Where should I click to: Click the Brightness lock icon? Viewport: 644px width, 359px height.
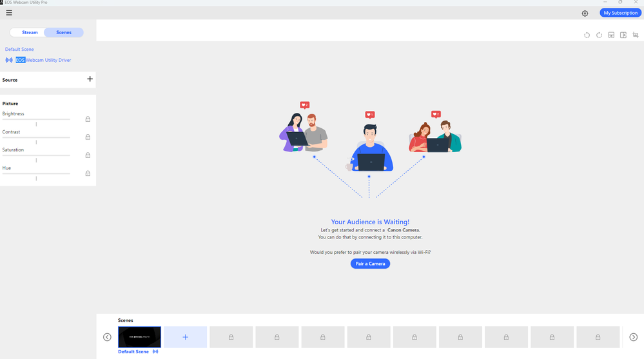tap(88, 119)
